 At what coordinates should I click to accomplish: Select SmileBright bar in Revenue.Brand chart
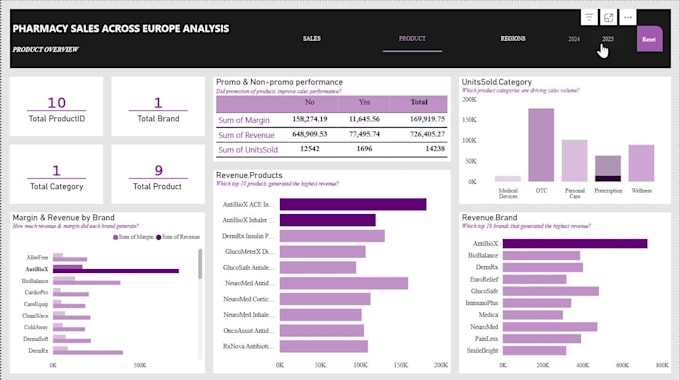click(534, 351)
